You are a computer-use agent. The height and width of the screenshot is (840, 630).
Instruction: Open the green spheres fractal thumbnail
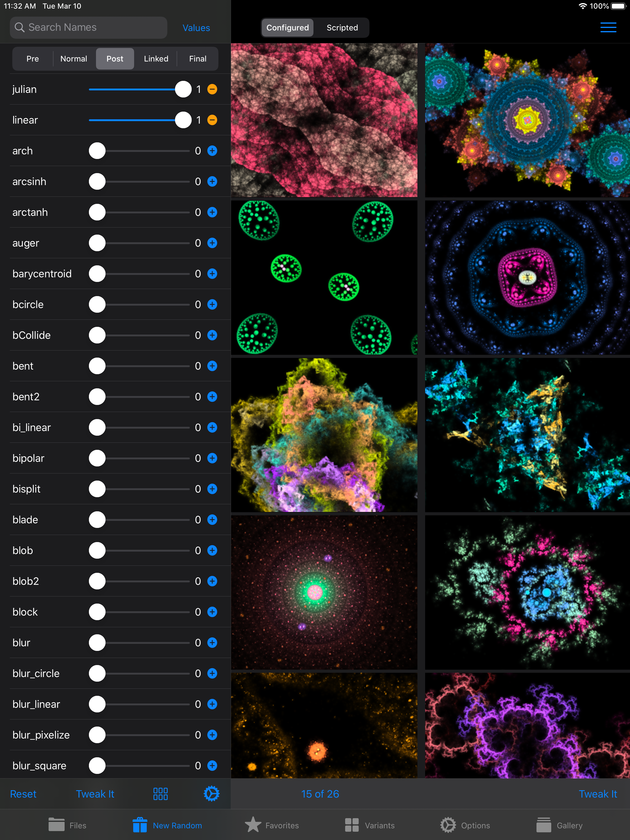[324, 278]
